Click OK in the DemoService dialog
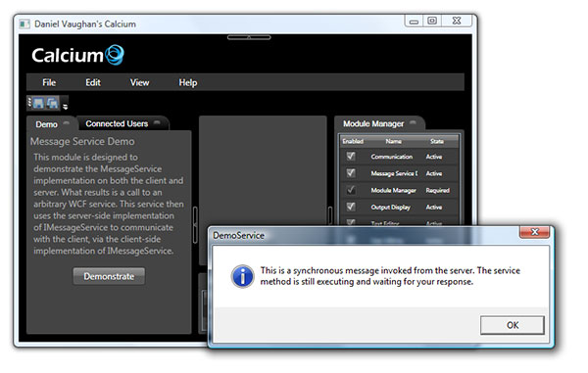The width and height of the screenshot is (588, 373). click(x=513, y=325)
